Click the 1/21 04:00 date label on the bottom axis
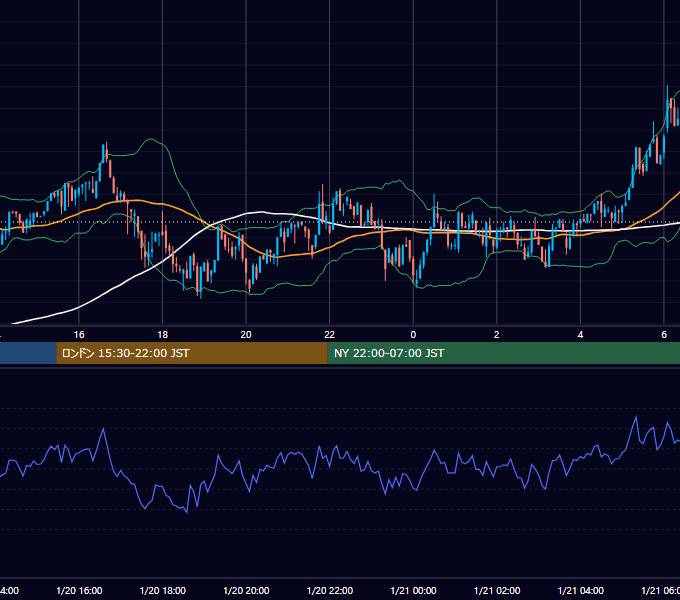This screenshot has width=680, height=600. pos(581,590)
